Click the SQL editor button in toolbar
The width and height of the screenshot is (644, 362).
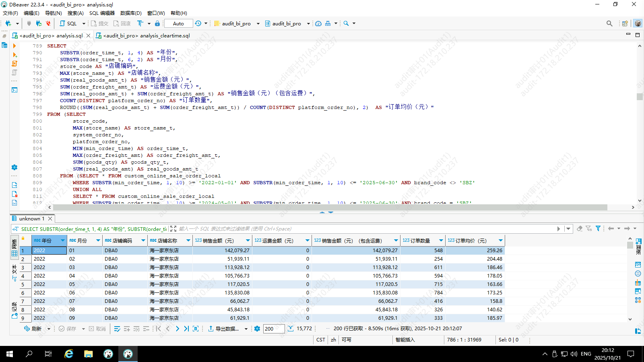68,23
